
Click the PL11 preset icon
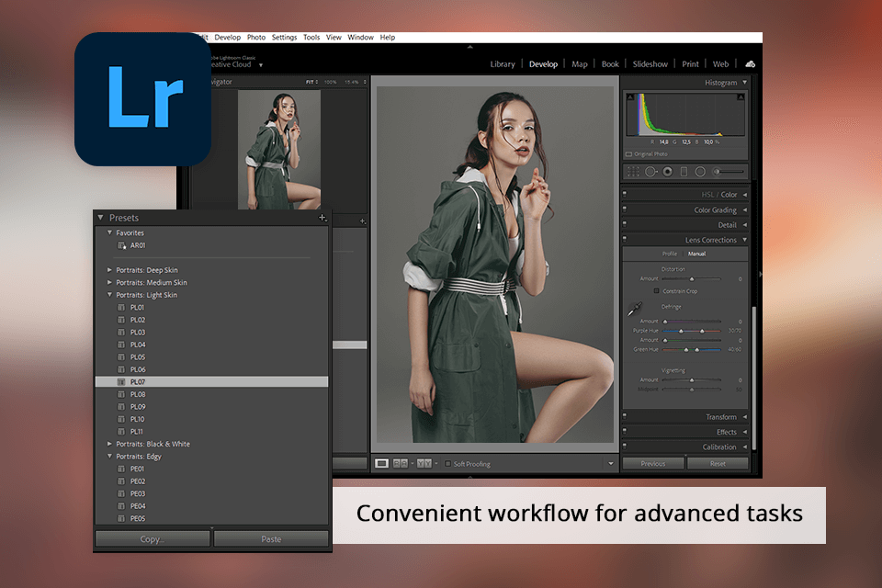(x=121, y=432)
